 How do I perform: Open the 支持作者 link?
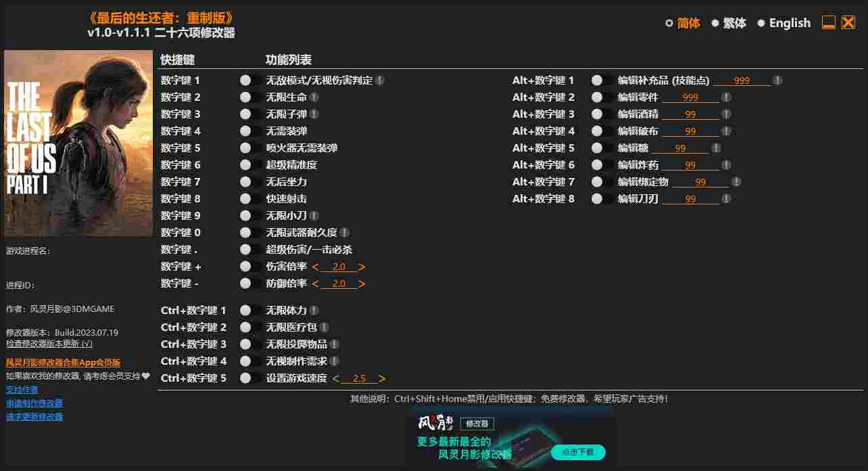22,390
